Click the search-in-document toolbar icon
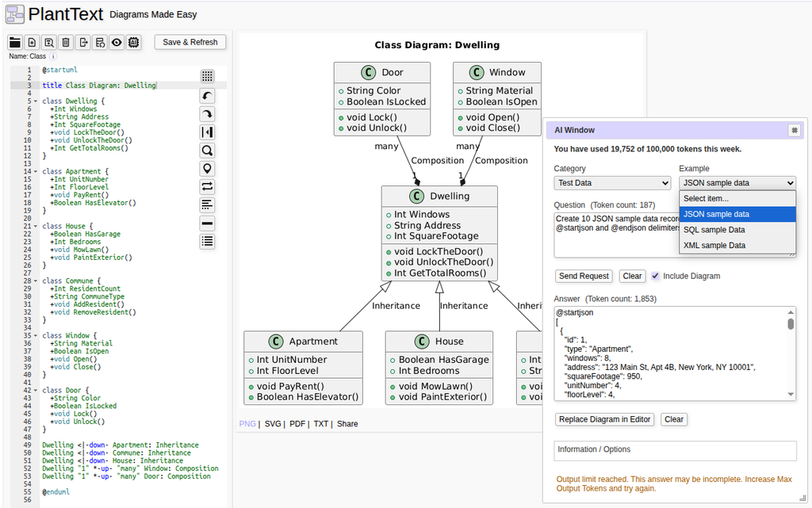Image resolution: width=812 pixels, height=508 pixels. pos(49,43)
